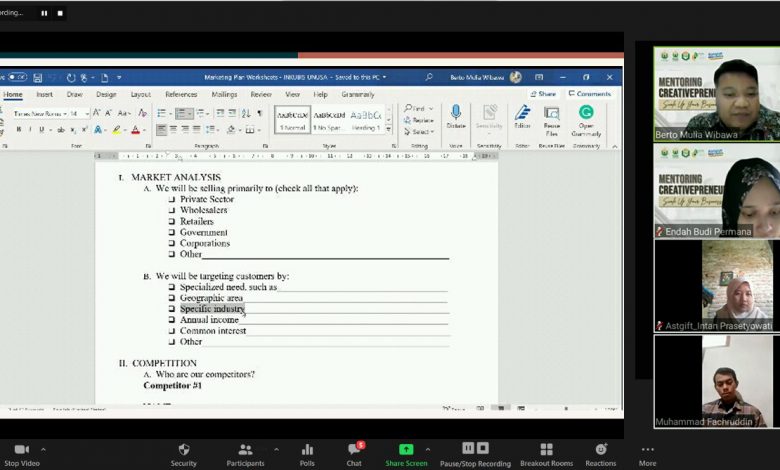This screenshot has height=470, width=780.
Task: Switch to the References tab
Action: coord(181,94)
